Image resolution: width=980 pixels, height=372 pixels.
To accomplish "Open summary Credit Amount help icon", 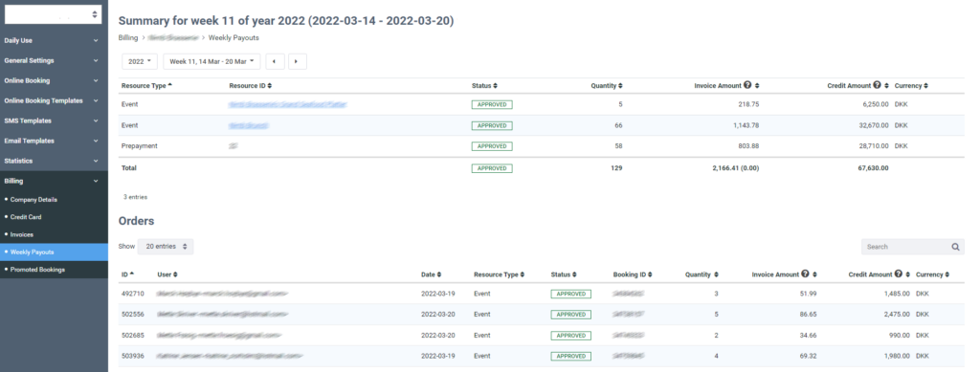I will pos(877,85).
